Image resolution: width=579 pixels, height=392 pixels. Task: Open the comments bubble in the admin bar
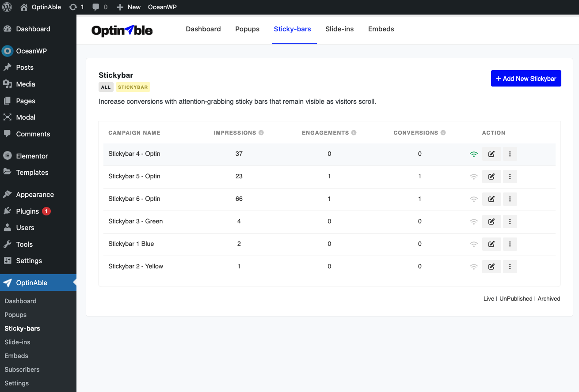(x=95, y=7)
